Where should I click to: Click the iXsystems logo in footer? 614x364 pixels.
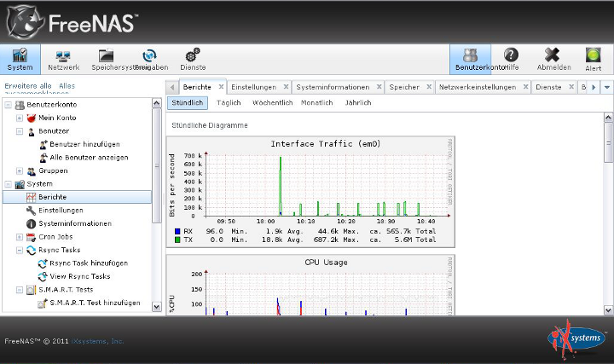click(576, 338)
